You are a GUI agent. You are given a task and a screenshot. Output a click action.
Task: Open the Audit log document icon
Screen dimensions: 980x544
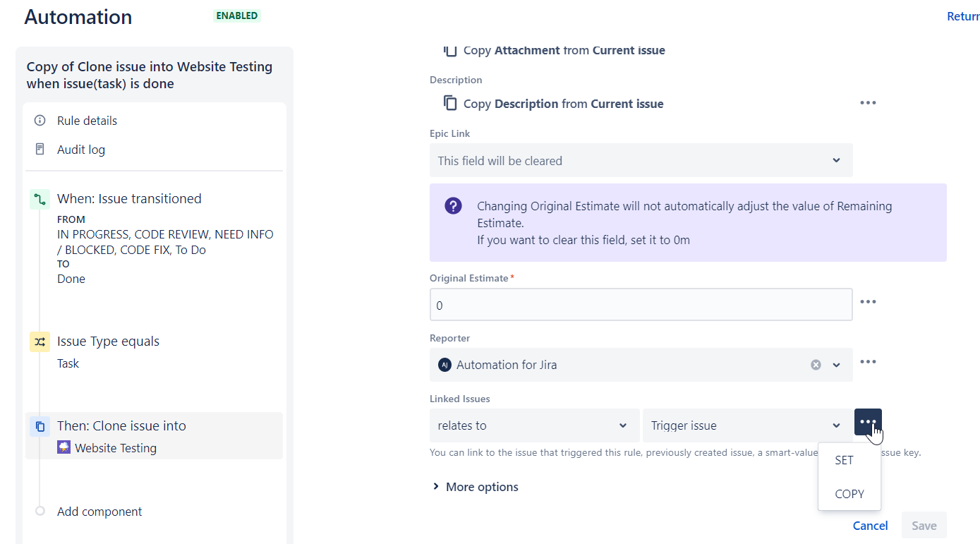click(x=40, y=150)
